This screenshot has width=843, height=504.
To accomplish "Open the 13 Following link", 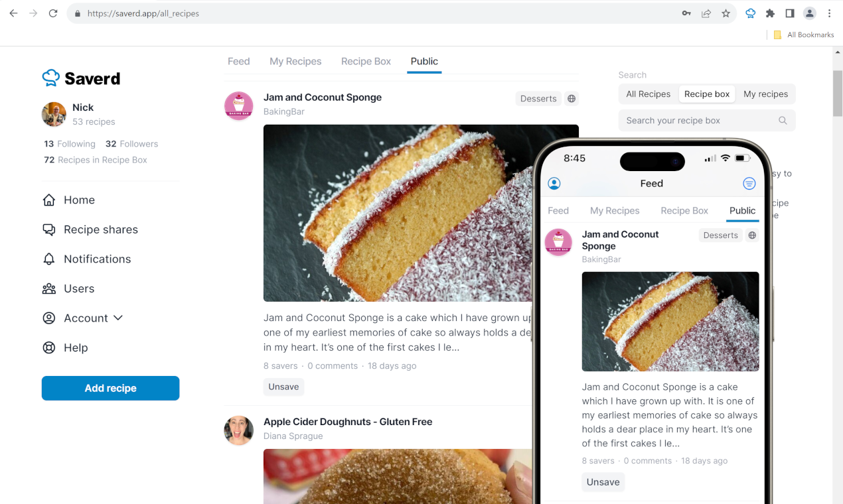I will (70, 144).
